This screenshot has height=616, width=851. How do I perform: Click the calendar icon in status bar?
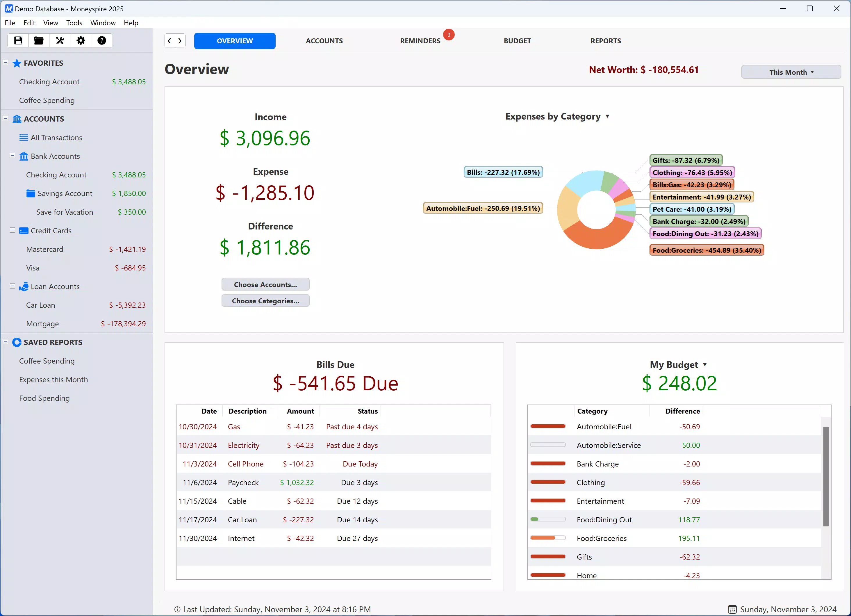(x=732, y=609)
